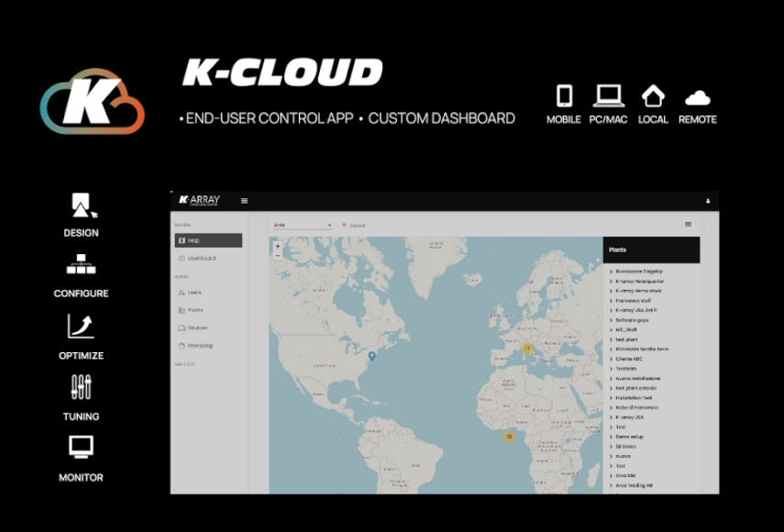Click the CONFIGURE network icon
Image resolution: width=784 pixels, height=532 pixels.
(81, 264)
